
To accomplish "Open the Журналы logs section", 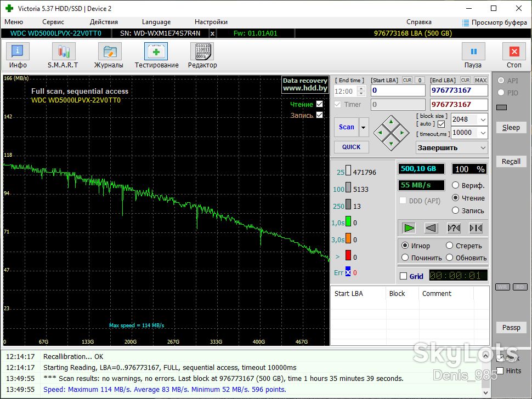I will click(x=109, y=55).
